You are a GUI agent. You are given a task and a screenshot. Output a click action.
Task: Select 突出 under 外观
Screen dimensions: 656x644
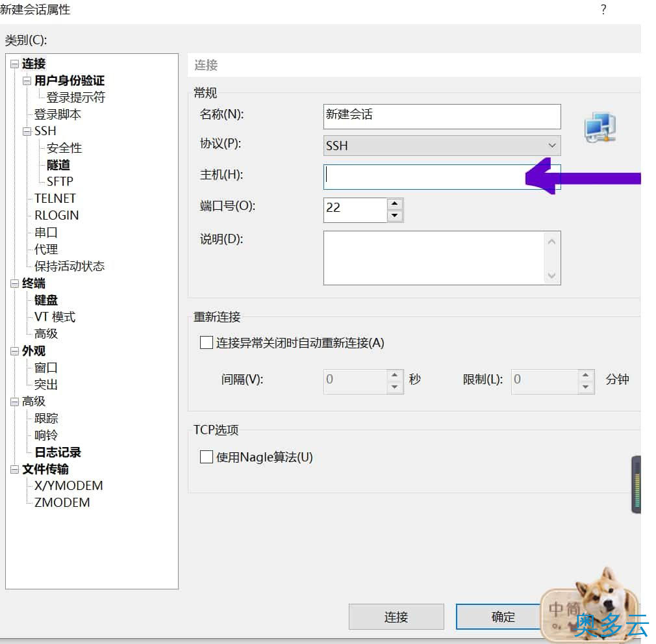[x=46, y=384]
